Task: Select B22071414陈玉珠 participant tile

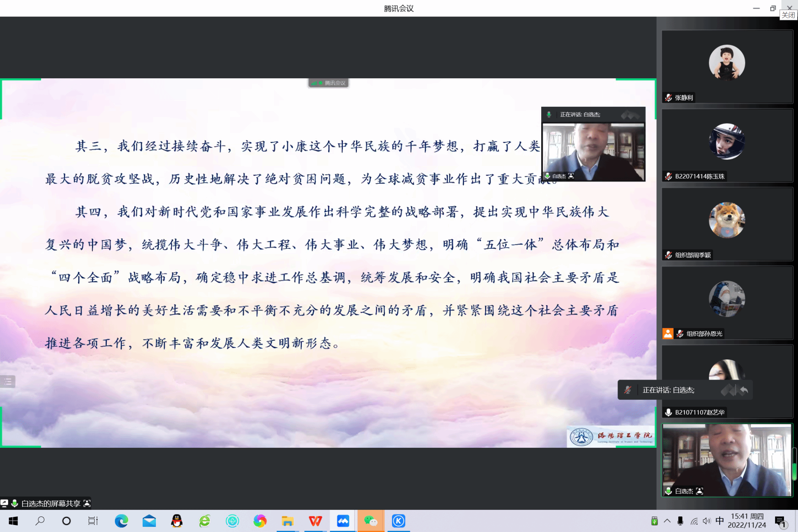Action: coord(727,145)
